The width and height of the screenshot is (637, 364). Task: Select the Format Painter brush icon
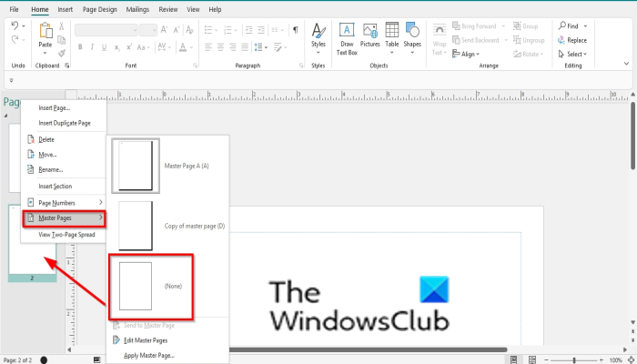coord(61,53)
